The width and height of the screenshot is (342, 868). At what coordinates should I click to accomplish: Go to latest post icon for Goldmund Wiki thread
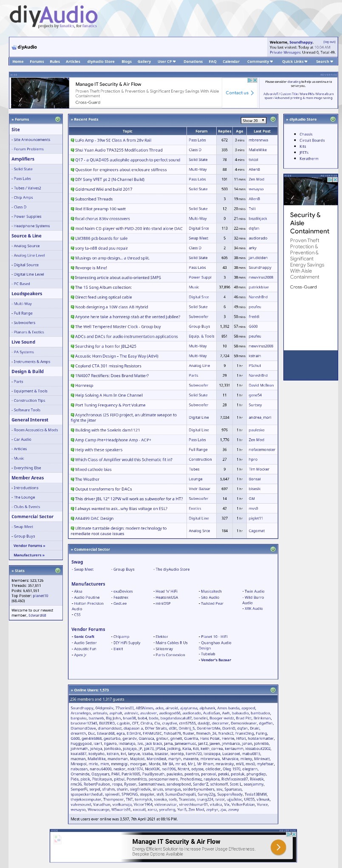pyautogui.click(x=72, y=189)
